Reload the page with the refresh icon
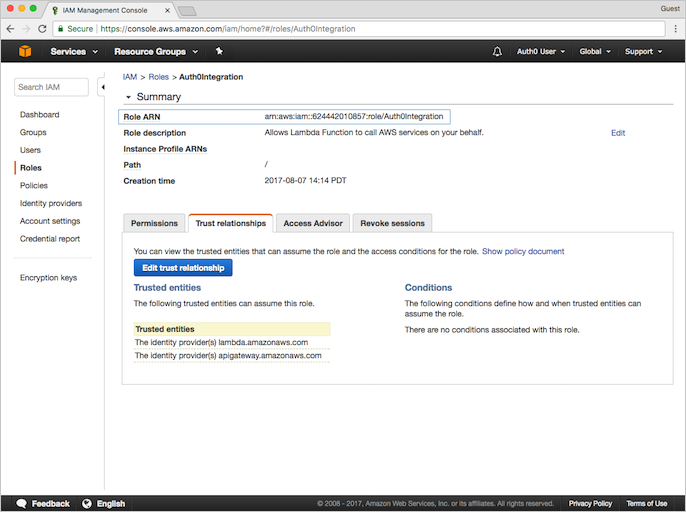Screen dimensions: 686x512 (42, 29)
